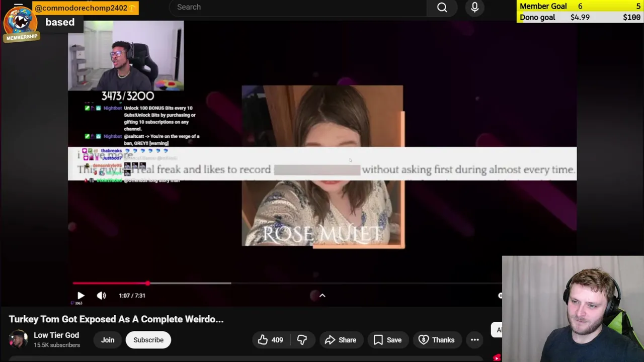
Task: Seek on the red video progress bar
Action: [x=287, y=283]
